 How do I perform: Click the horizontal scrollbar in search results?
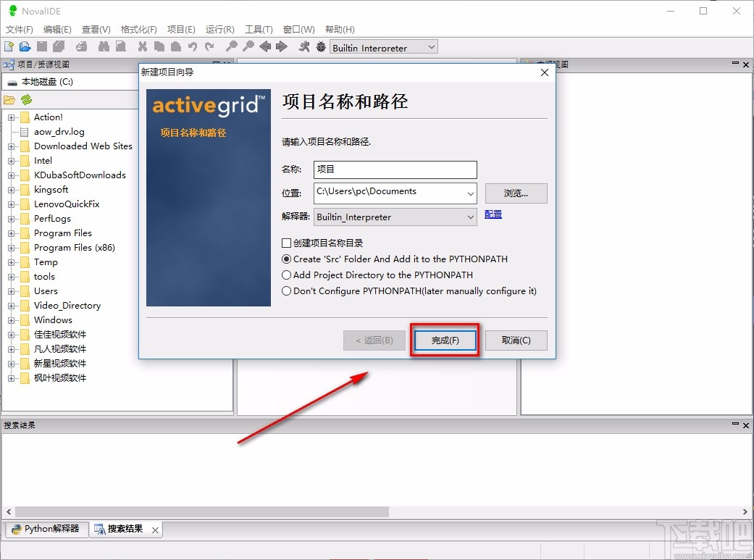(x=202, y=511)
